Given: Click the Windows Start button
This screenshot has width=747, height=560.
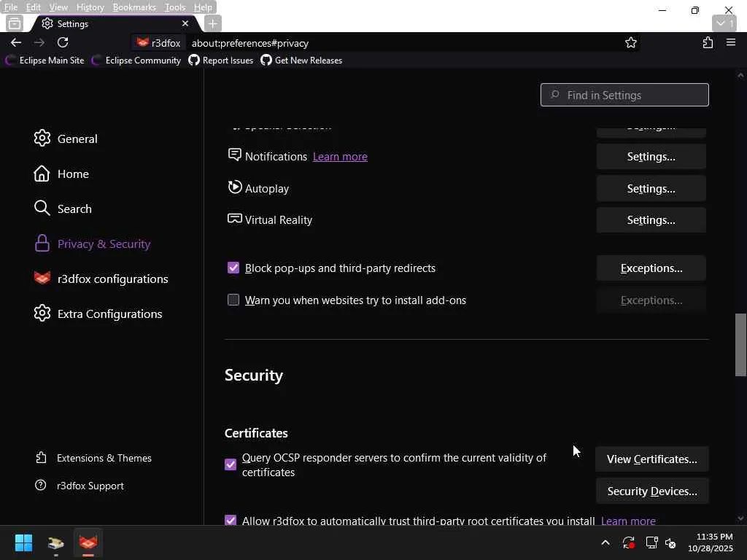Looking at the screenshot, I should (x=23, y=543).
